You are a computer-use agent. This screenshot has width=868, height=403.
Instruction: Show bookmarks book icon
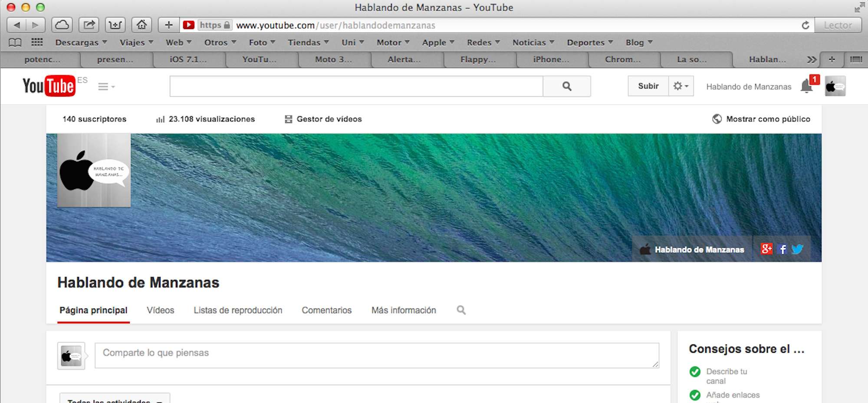coord(15,43)
